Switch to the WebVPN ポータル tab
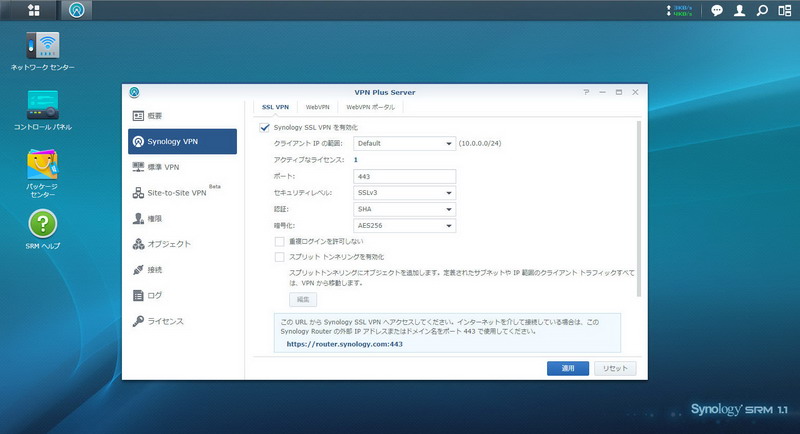 [370, 107]
